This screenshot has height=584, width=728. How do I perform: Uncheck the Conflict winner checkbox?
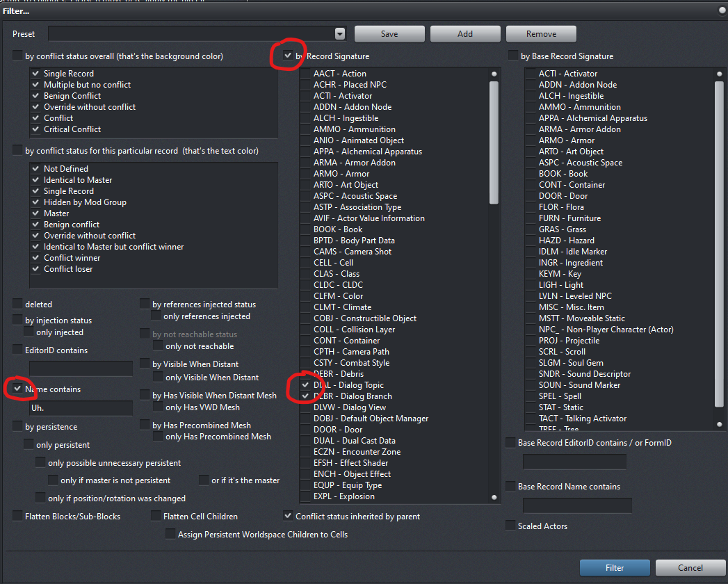pyautogui.click(x=35, y=258)
